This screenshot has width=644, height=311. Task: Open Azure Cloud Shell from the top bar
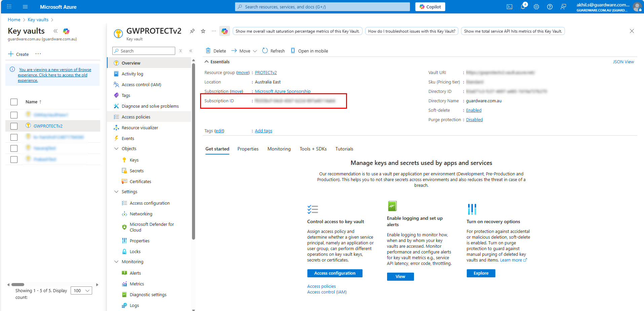[x=509, y=6]
